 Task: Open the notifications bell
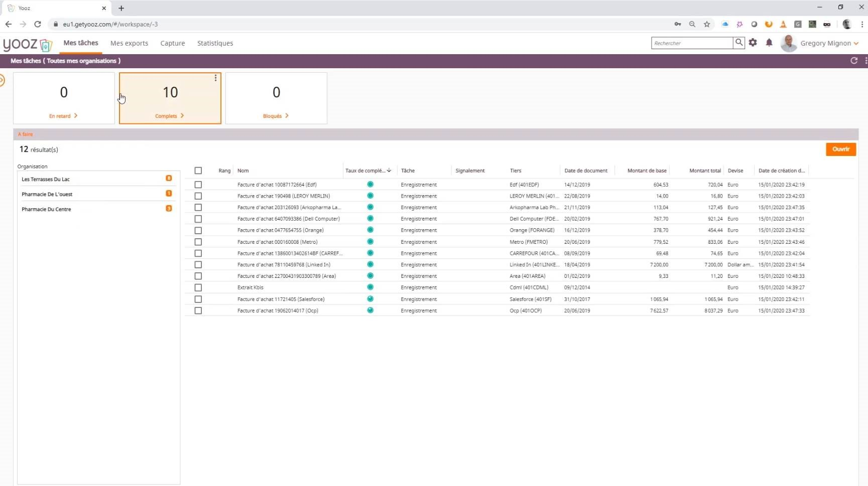pyautogui.click(x=769, y=43)
